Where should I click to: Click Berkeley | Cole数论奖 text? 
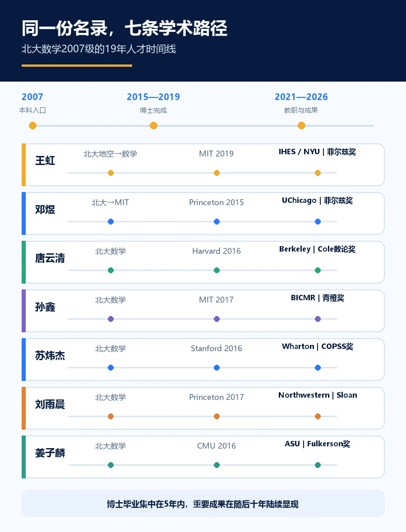click(318, 249)
